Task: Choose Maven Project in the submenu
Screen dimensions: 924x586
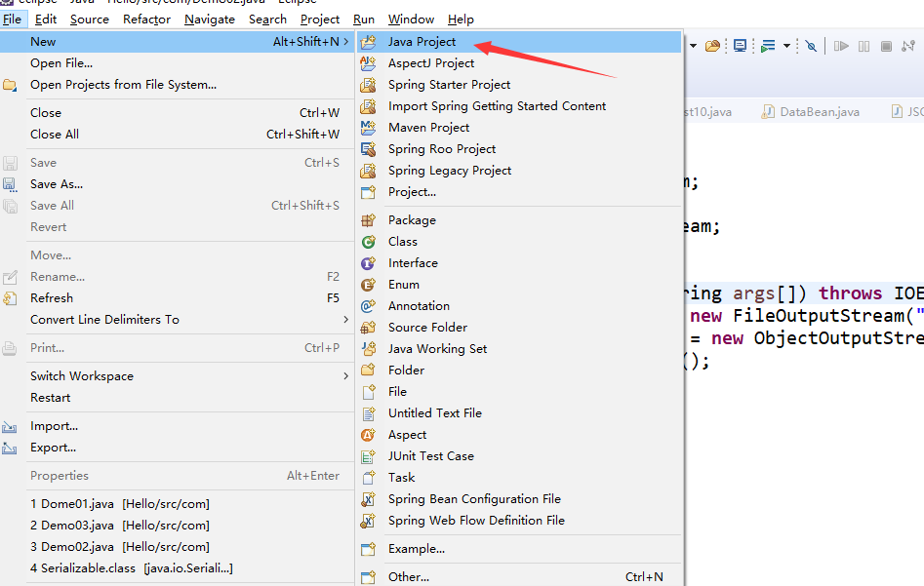Action: click(428, 128)
